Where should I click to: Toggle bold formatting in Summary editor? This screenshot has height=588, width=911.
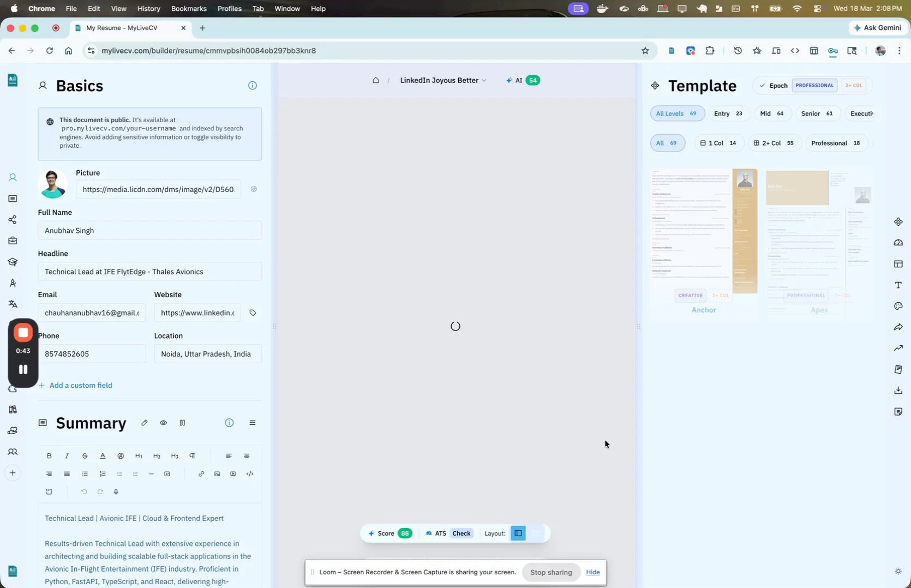(x=49, y=455)
